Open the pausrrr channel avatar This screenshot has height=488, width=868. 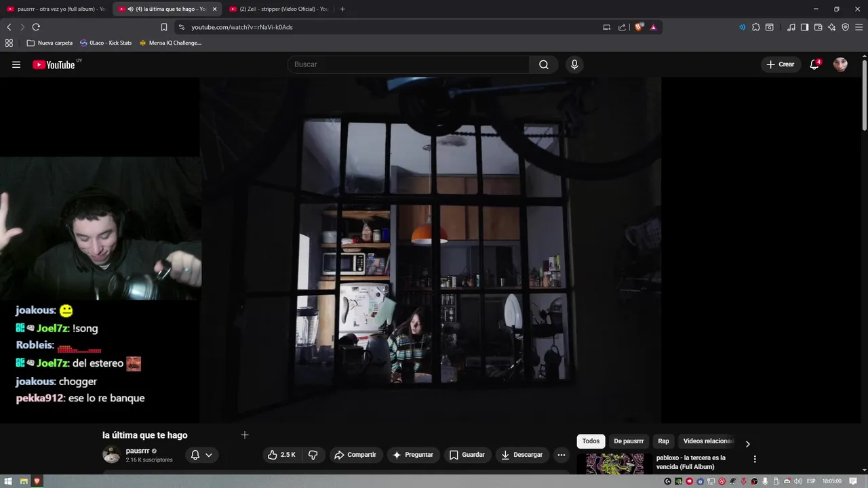click(111, 455)
